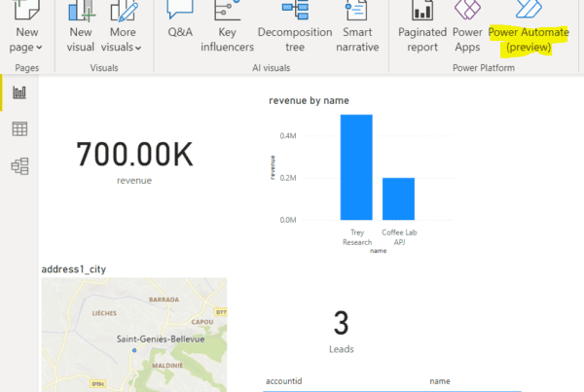Click the Power Automate (preview) button
The height and width of the screenshot is (392, 584).
coord(529,26)
